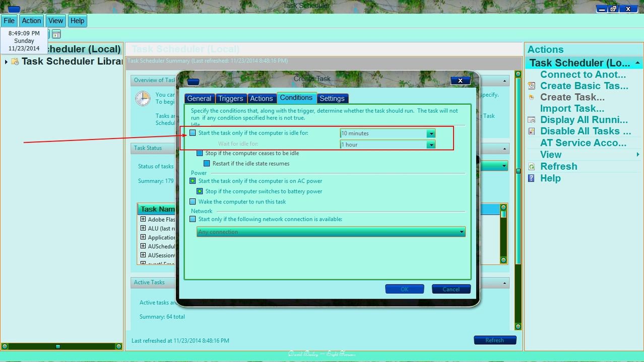Viewport: 644px width, 362px height.
Task: Click Import Task action
Action: (572, 108)
